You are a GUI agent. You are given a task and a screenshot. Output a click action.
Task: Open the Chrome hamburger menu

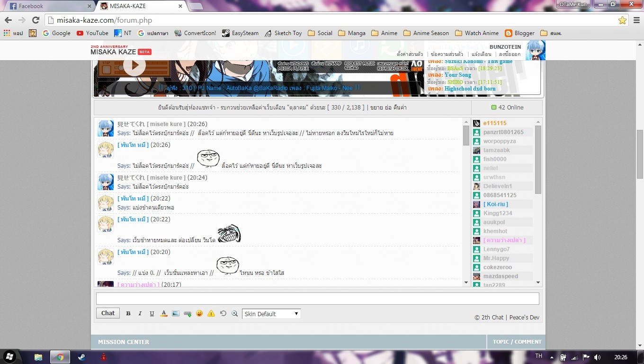636,20
